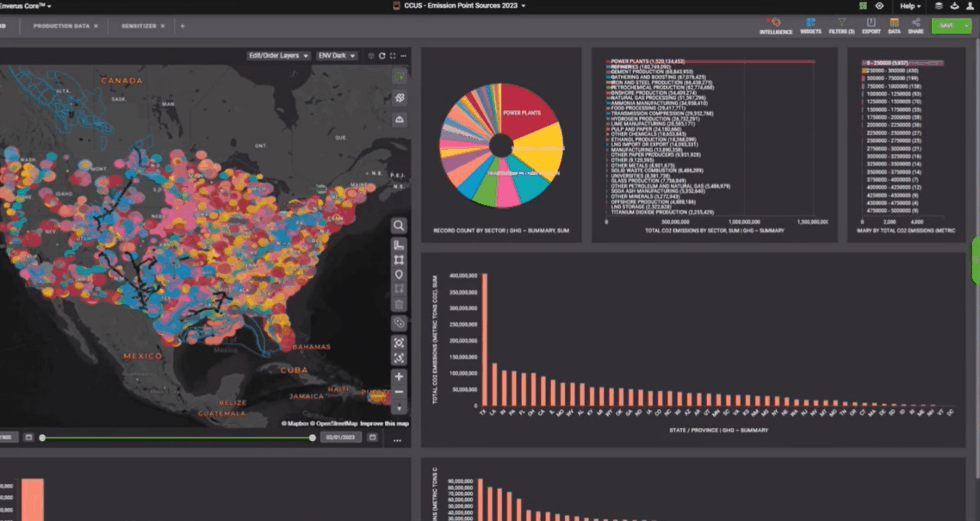The height and width of the screenshot is (521, 980).
Task: Click the 02/01/2023 end date field
Action: (x=341, y=437)
